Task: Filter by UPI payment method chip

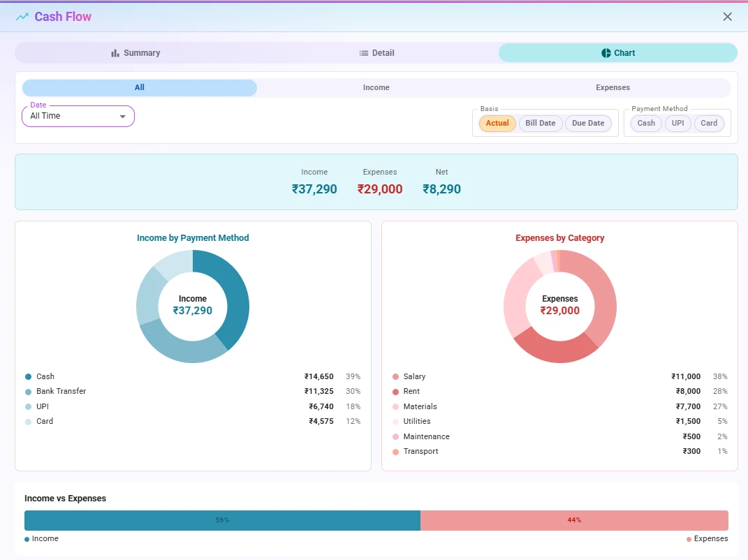Action: 677,123
